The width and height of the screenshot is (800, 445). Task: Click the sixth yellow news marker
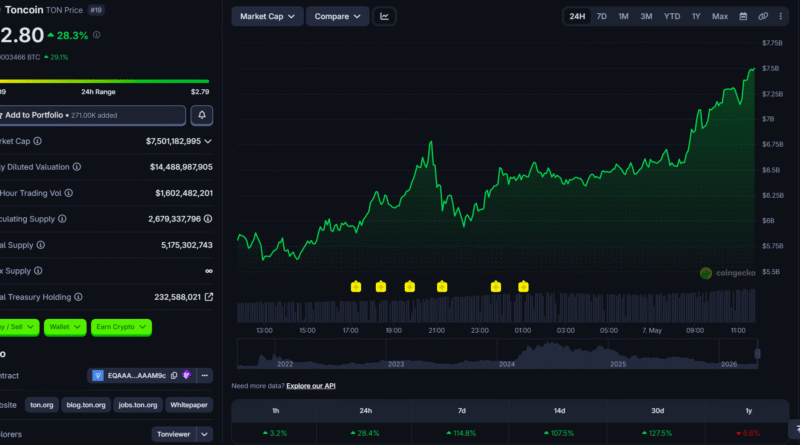click(x=523, y=287)
